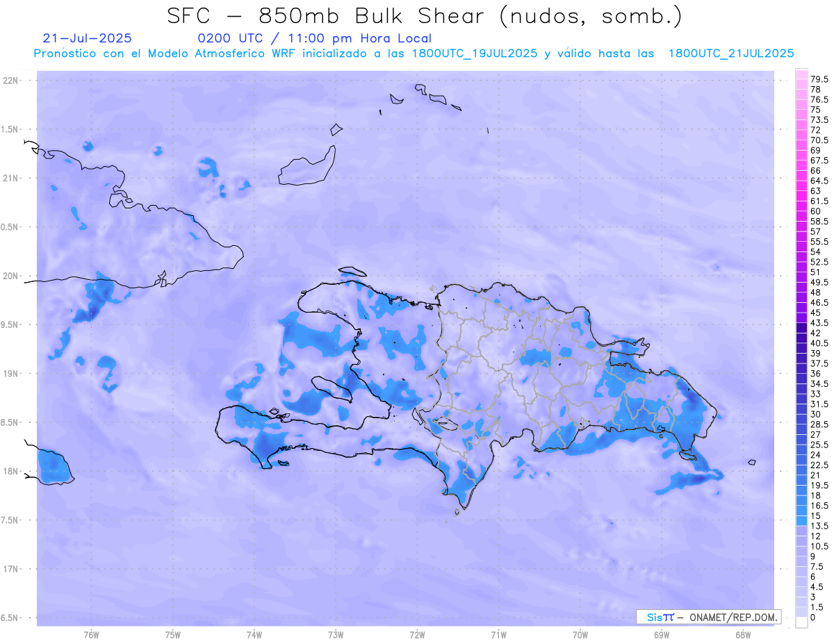Click the "21N" latitude axis label
This screenshot has width=834, height=644.
tap(11, 179)
